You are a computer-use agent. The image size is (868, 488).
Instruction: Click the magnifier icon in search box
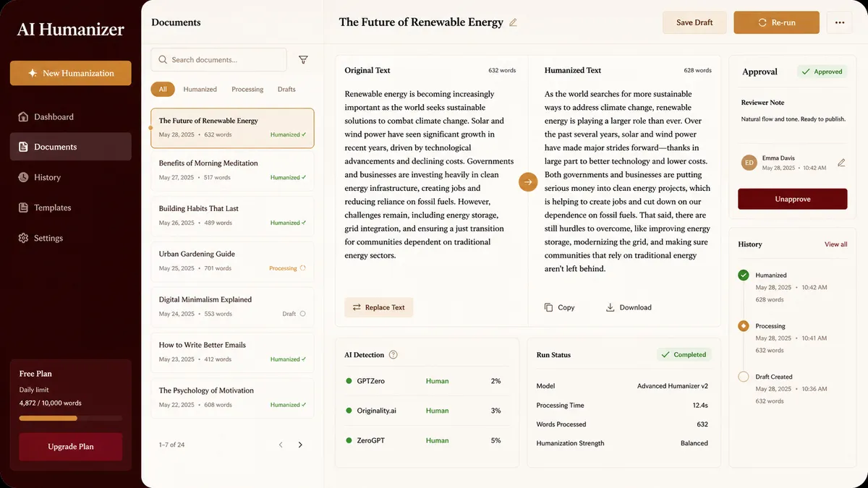(163, 60)
